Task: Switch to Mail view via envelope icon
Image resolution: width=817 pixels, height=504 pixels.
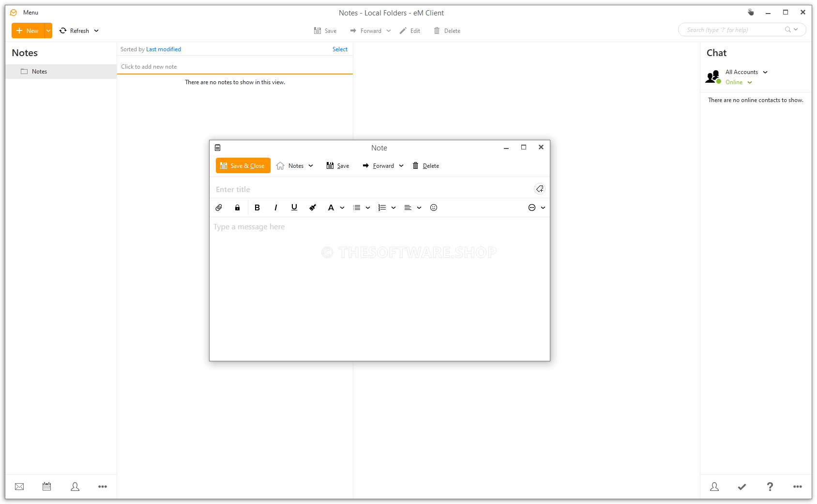Action: coord(19,487)
